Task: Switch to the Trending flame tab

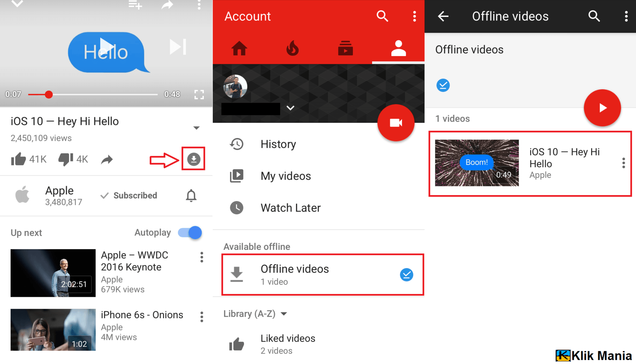Action: (x=292, y=48)
